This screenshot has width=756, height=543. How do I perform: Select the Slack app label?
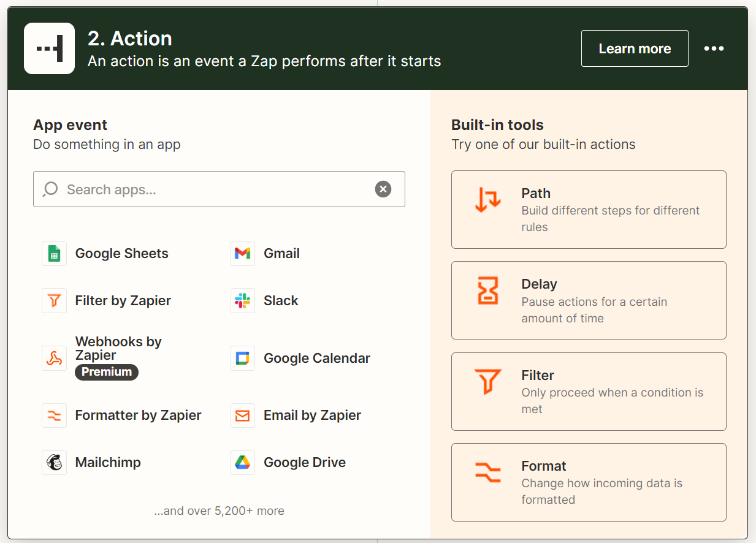coord(281,301)
